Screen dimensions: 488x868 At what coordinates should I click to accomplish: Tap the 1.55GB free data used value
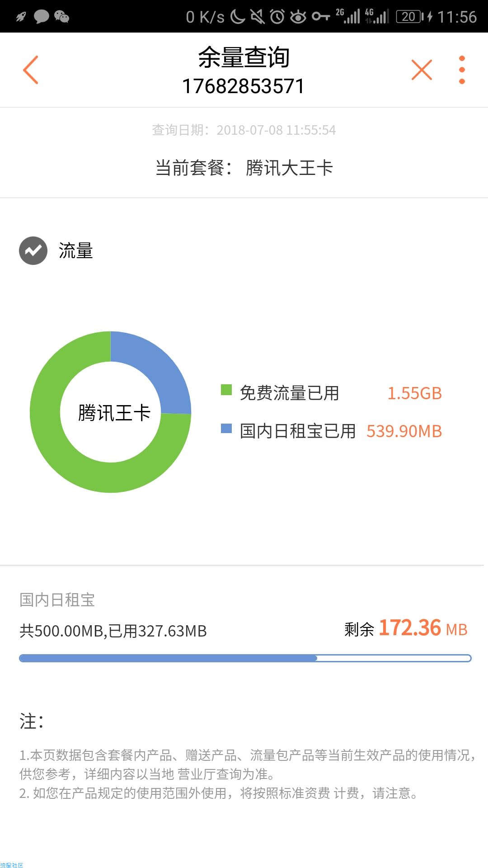click(414, 393)
